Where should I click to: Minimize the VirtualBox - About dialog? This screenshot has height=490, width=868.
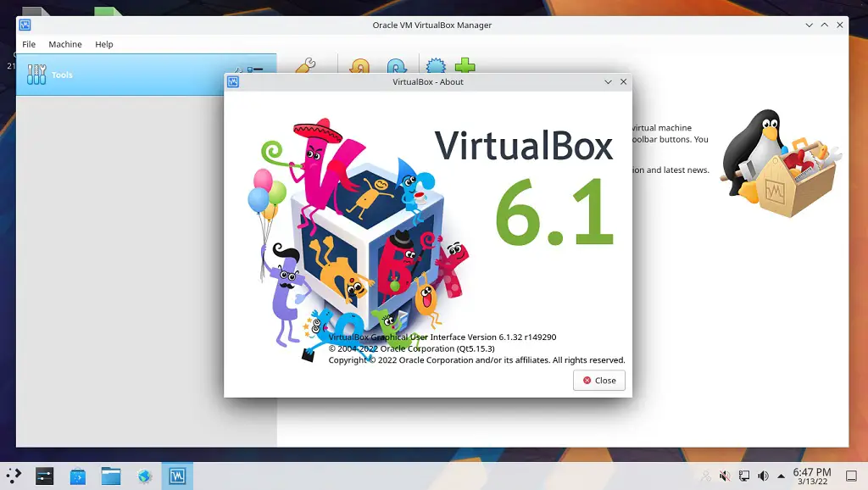pyautogui.click(x=608, y=82)
